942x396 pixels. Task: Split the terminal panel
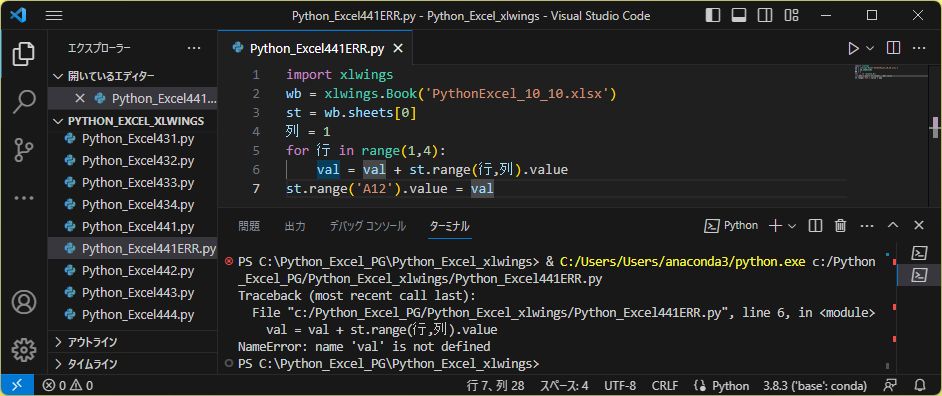click(x=815, y=226)
